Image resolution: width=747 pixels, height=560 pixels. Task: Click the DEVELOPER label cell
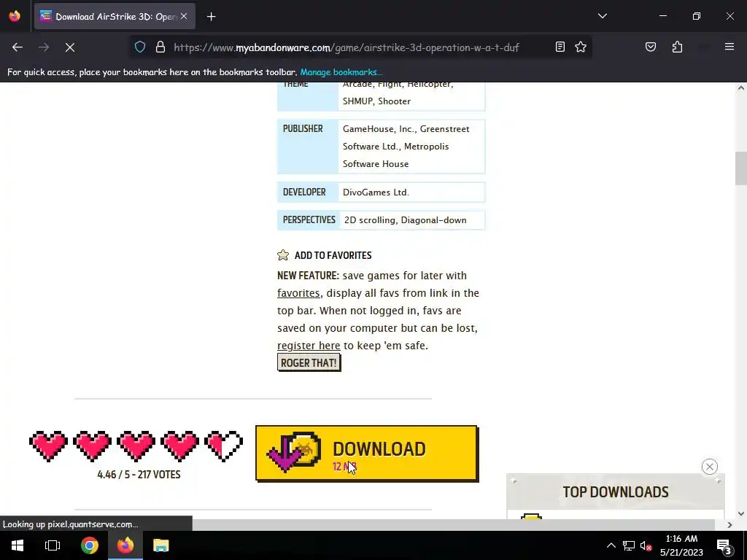coord(308,192)
